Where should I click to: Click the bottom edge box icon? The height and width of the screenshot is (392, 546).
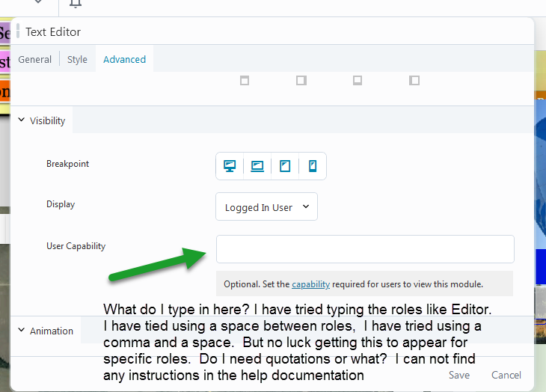[x=358, y=80]
